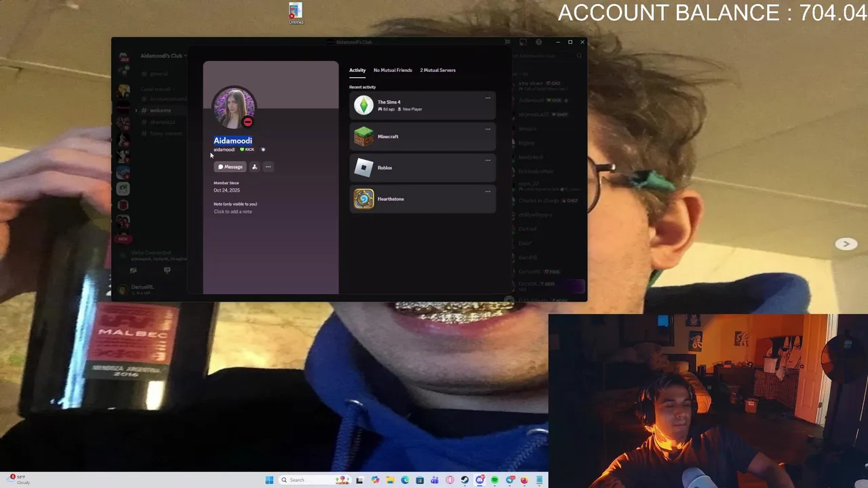
Task: Click the KICK server tag badge
Action: pyautogui.click(x=247, y=150)
